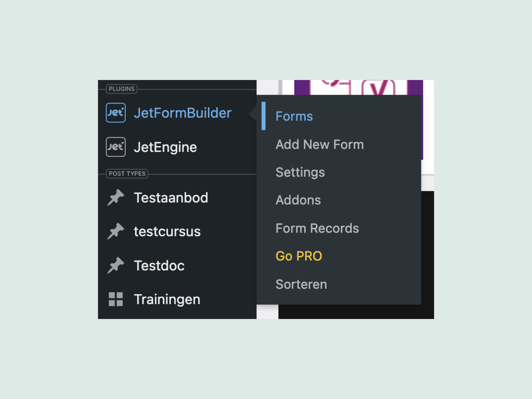Click the JetFormBuilder jet icon

116,112
